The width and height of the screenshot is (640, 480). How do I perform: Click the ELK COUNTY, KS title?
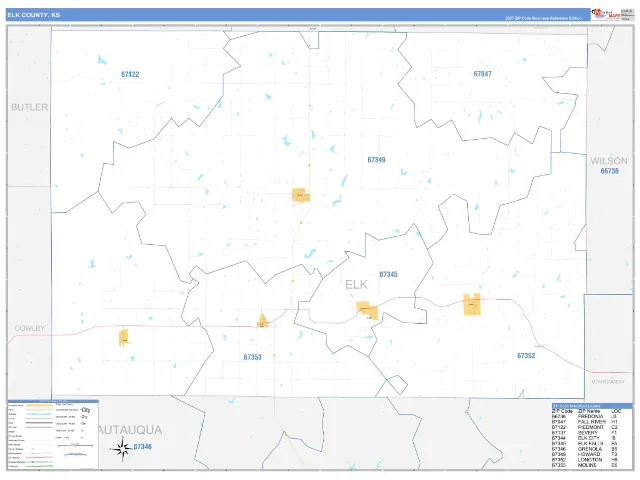33,15
